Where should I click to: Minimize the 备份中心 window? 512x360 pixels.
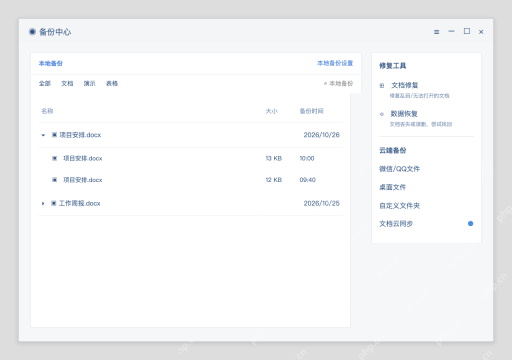(x=451, y=31)
